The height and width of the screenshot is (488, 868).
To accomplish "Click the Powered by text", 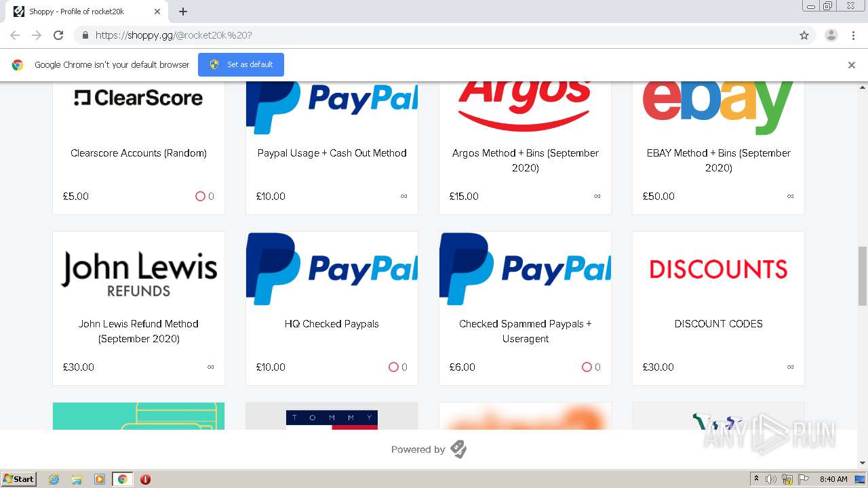I will click(418, 449).
